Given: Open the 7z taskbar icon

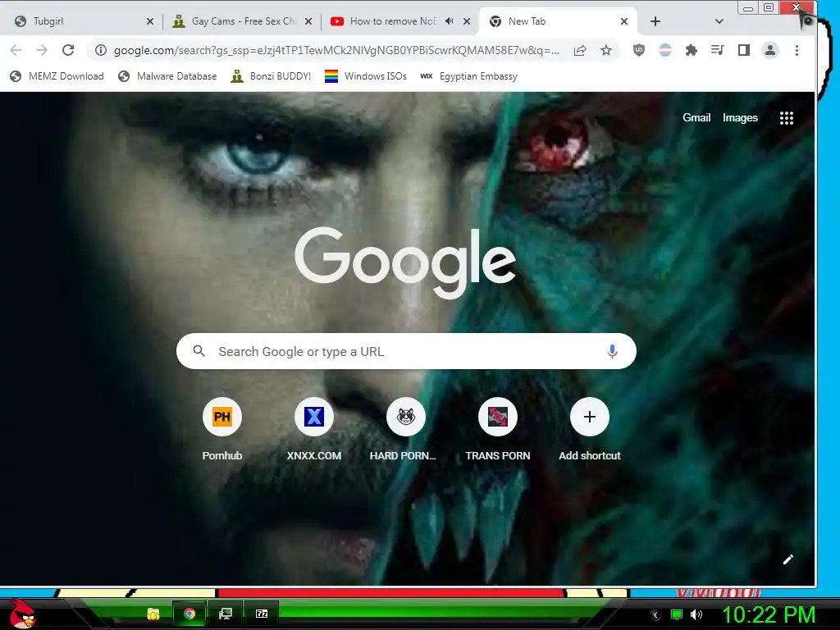Looking at the screenshot, I should pos(262,614).
